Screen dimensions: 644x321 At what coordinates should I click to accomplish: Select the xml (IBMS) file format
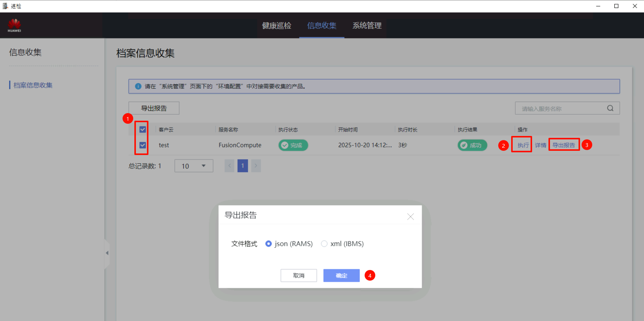pyautogui.click(x=324, y=244)
